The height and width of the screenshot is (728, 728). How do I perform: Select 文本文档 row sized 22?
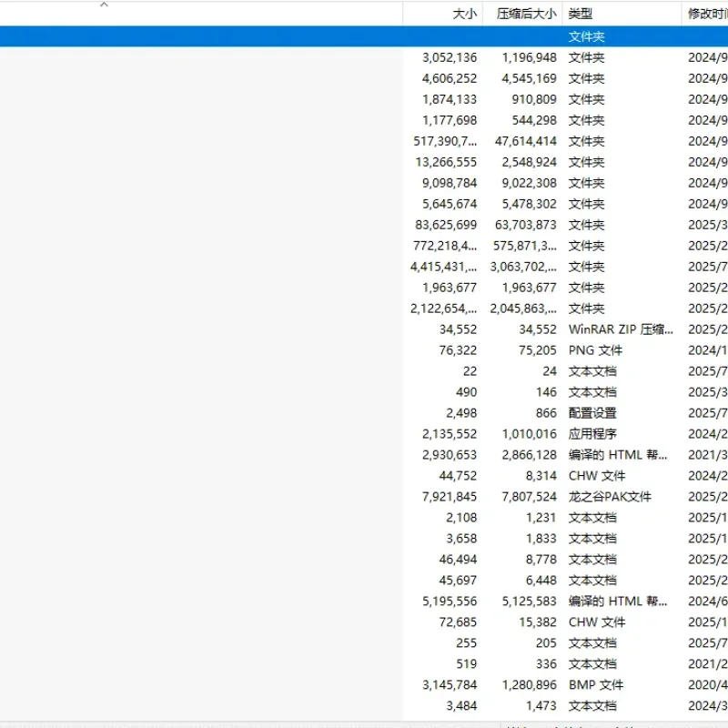point(364,371)
